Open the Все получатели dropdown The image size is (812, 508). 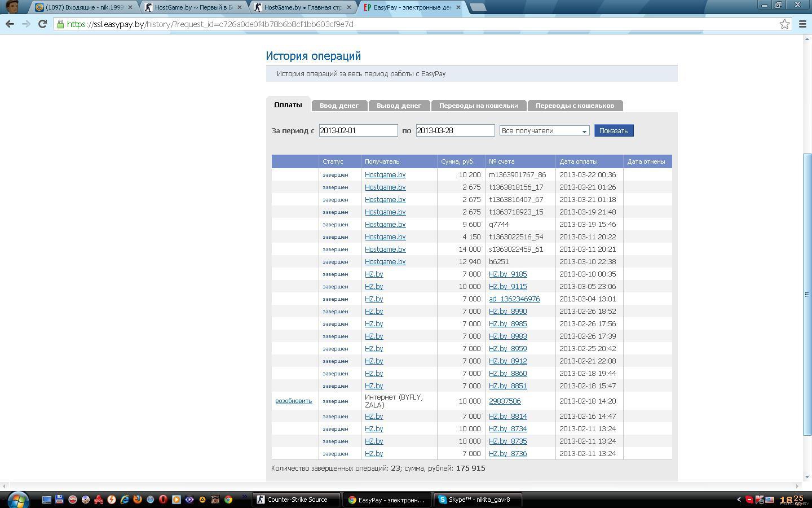point(544,130)
